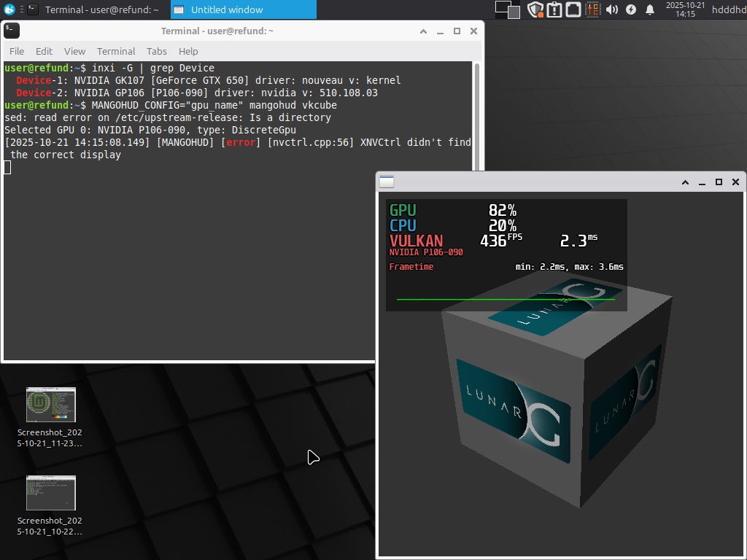Screen dimensions: 747x560
Task: Shade the Terminal window with up arrow
Action: 423,31
